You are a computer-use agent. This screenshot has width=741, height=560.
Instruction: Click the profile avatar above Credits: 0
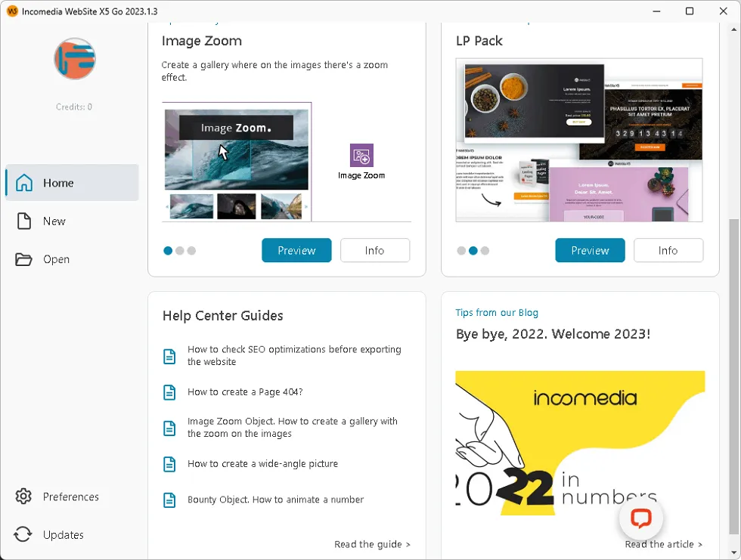(x=73, y=58)
